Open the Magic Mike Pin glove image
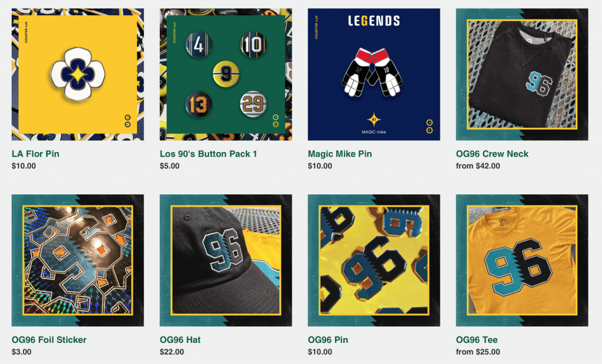The image size is (602, 364). pos(374,75)
